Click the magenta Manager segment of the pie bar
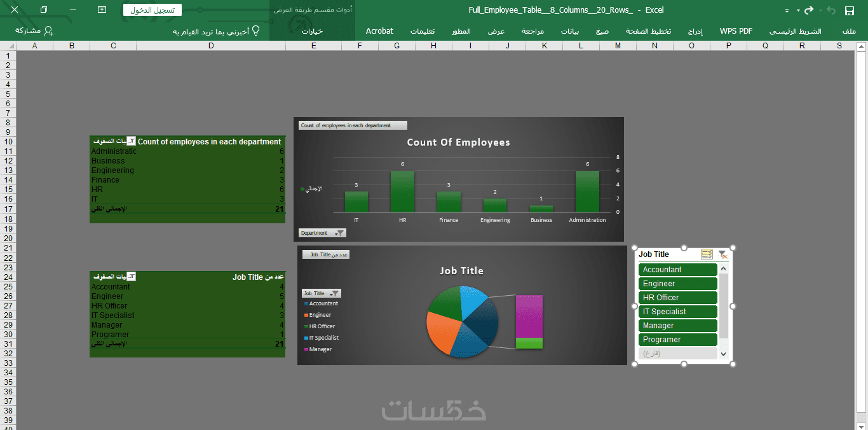 (x=529, y=316)
